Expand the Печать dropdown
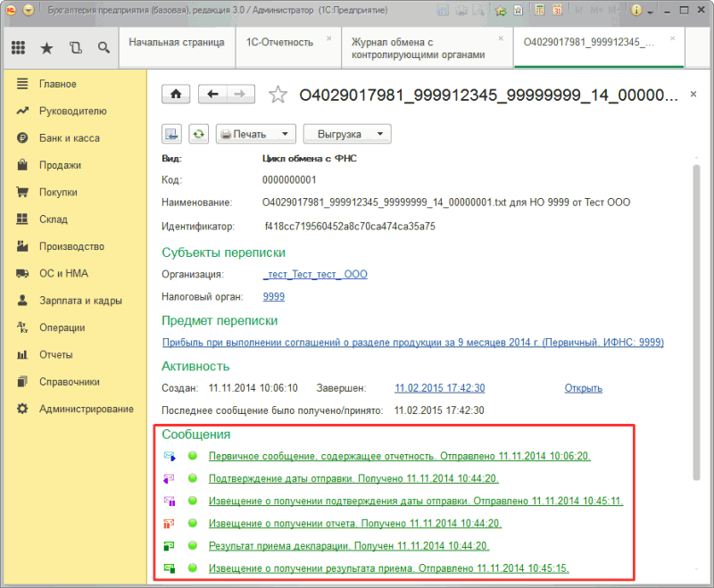The image size is (714, 588). click(x=255, y=134)
